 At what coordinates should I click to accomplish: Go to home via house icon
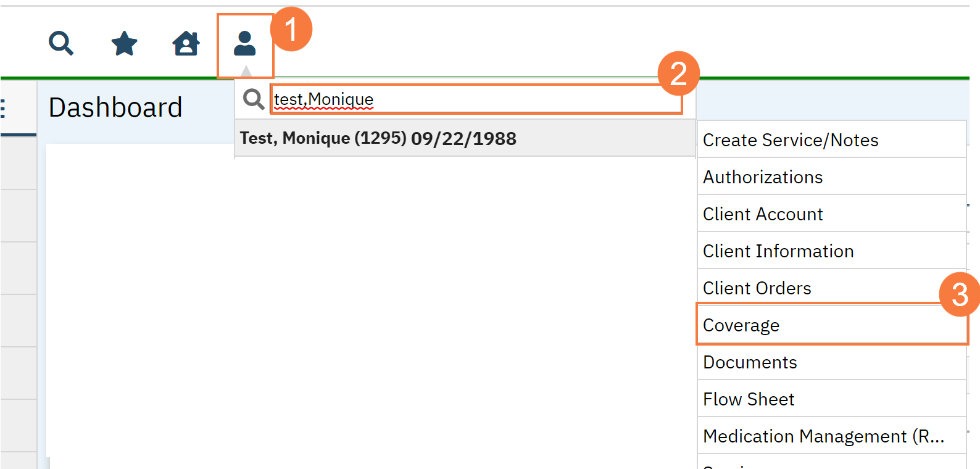pos(186,44)
